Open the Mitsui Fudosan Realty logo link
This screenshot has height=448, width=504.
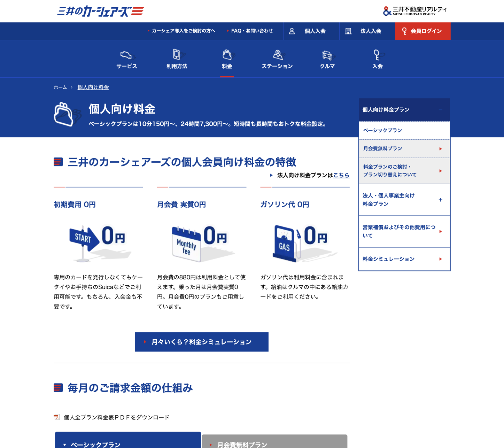pyautogui.click(x=415, y=11)
